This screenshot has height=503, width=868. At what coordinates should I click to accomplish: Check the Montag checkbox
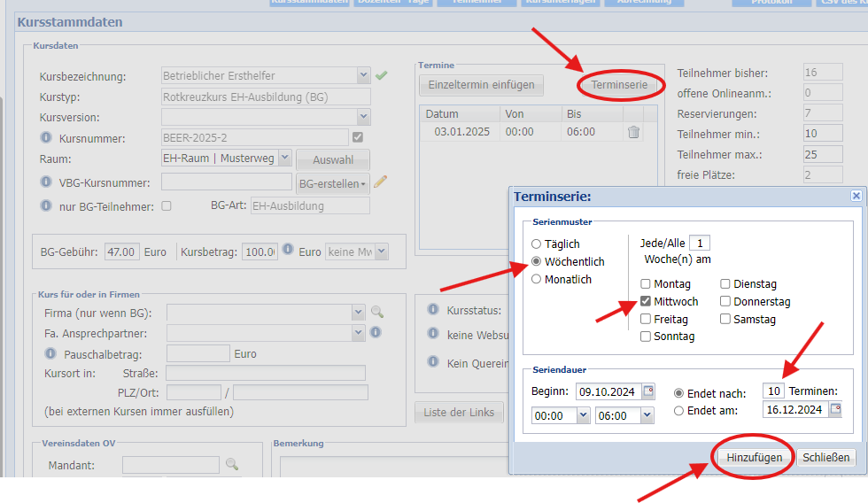[x=646, y=284]
